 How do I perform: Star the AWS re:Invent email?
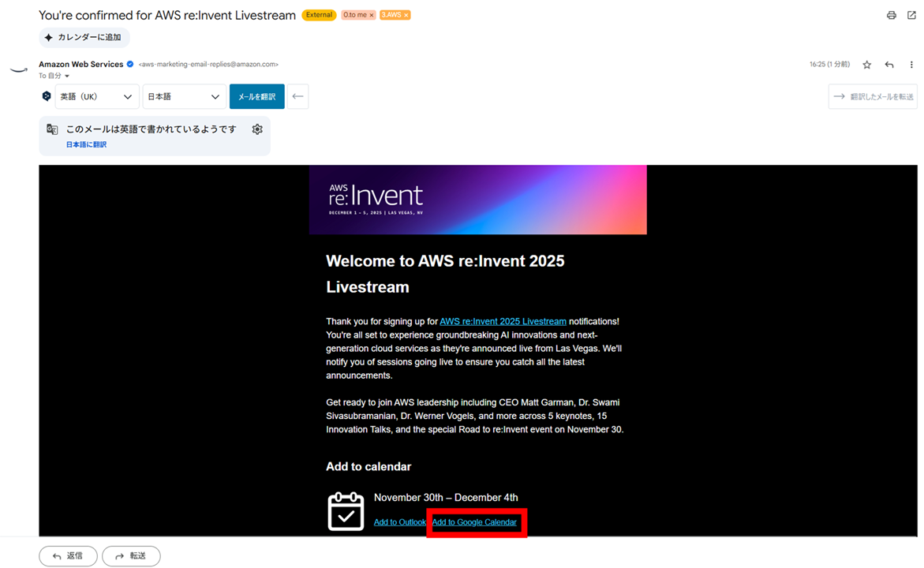866,64
